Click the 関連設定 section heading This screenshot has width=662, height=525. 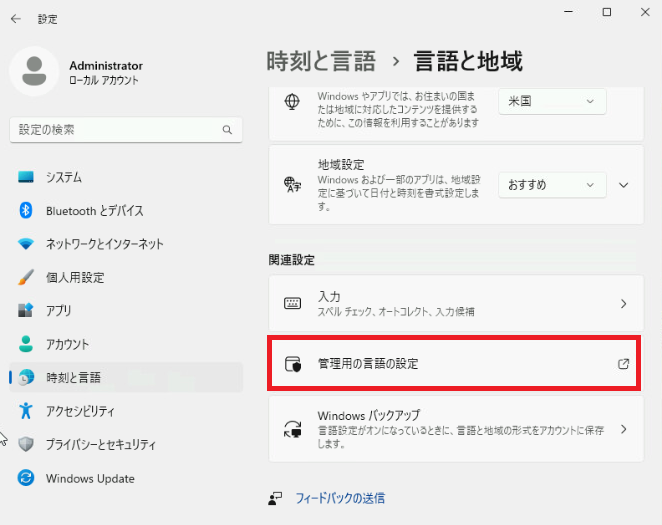(x=292, y=260)
